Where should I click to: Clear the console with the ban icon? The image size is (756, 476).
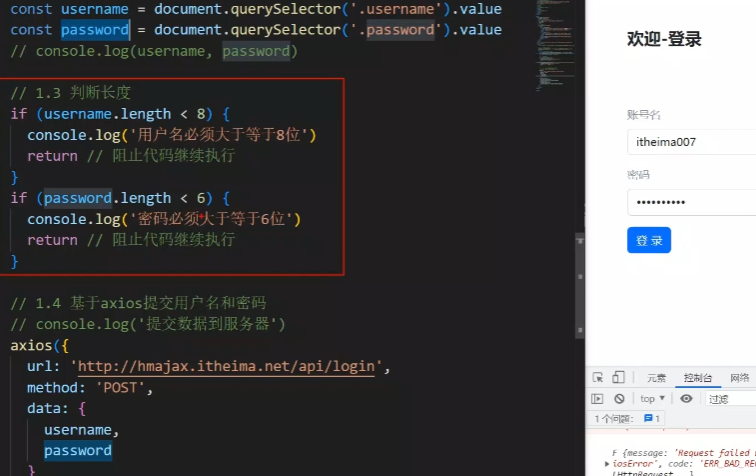620,398
